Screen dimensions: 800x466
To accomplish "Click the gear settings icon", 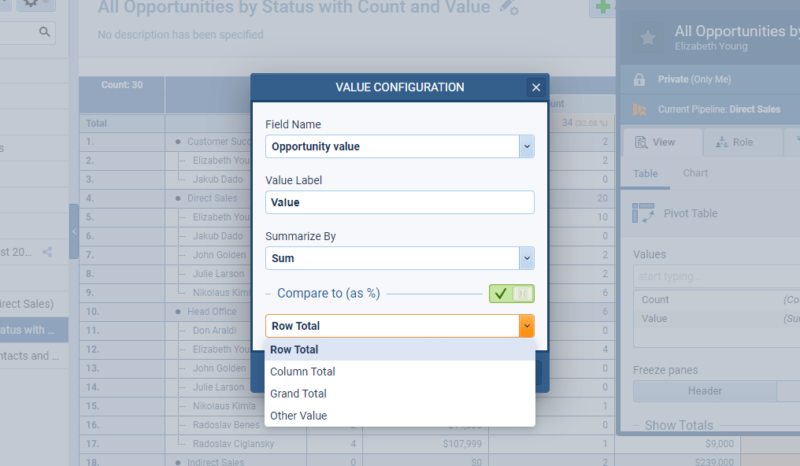I will point(31,4).
